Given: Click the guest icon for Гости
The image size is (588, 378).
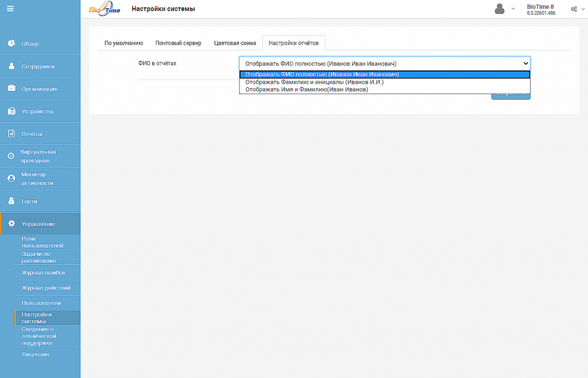Looking at the screenshot, I should 11,201.
